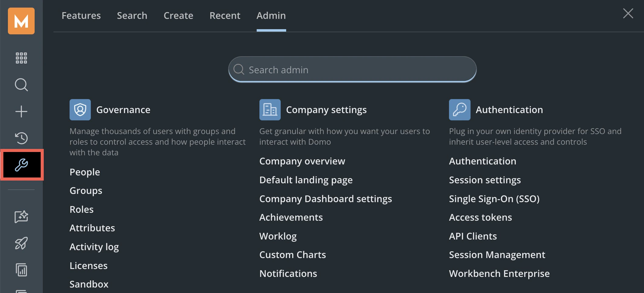View the Activity log
The image size is (644, 293).
pyautogui.click(x=94, y=247)
